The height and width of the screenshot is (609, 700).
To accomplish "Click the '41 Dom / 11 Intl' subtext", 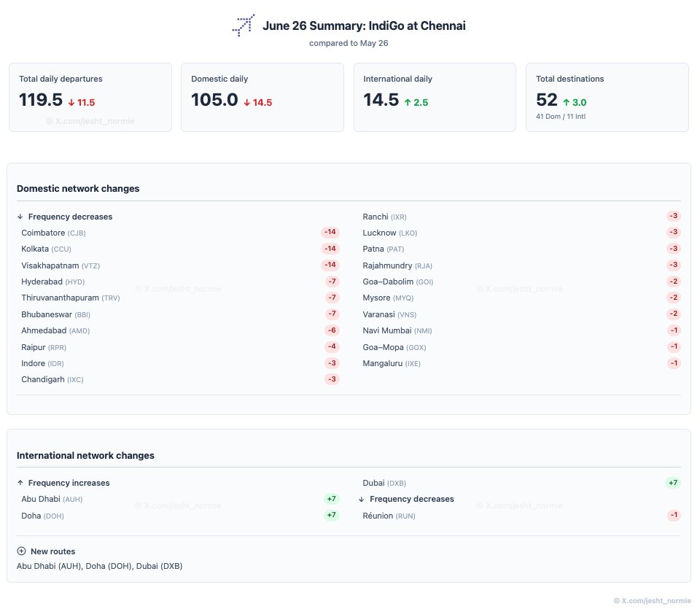I will [x=561, y=117].
